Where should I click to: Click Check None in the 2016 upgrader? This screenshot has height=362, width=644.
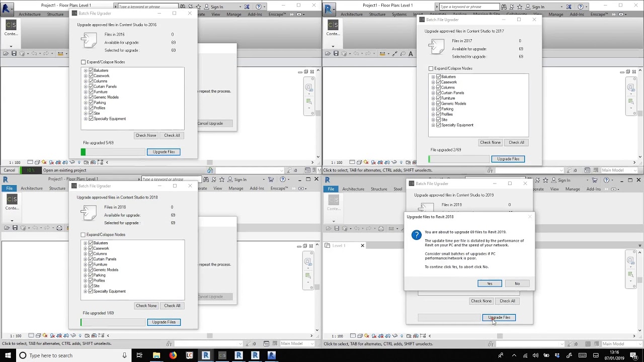146,135
